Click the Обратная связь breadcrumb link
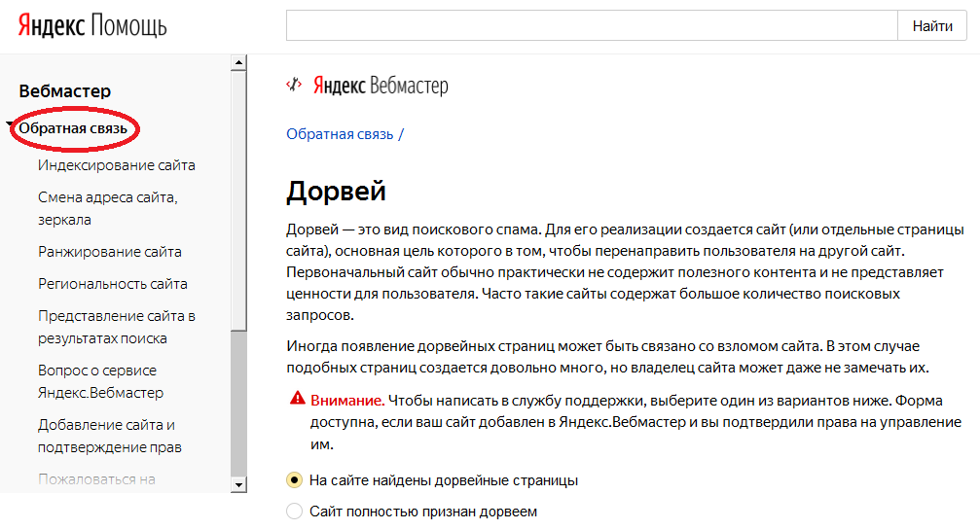This screenshot has height=530, width=980. tap(340, 134)
